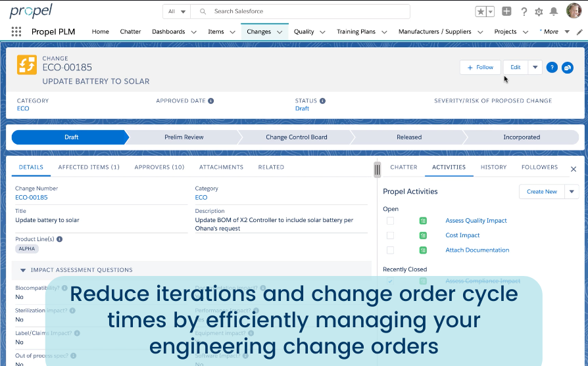The width and height of the screenshot is (588, 366).
Task: Open the Setup gear icon
Action: (539, 12)
